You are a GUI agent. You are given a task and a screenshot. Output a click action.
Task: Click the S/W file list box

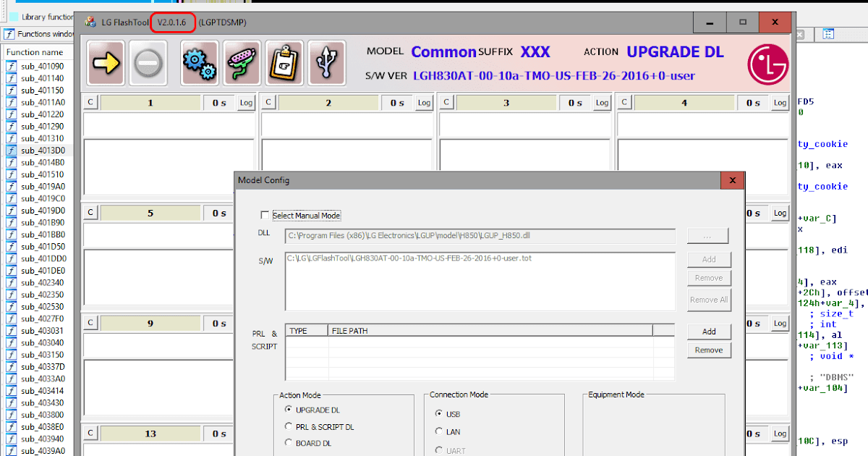[x=480, y=282]
